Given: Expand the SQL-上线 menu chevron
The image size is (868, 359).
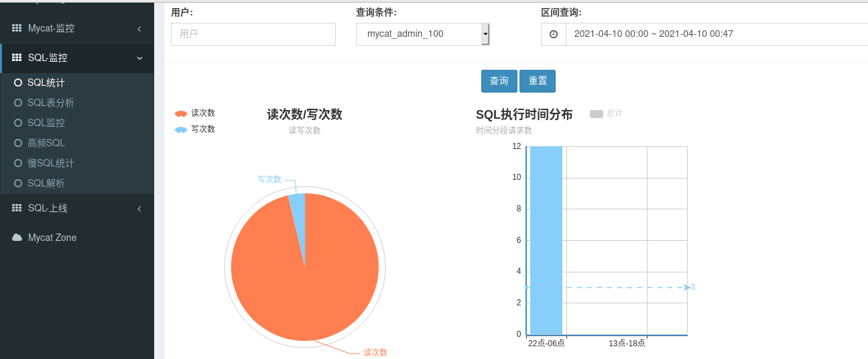Looking at the screenshot, I should coord(139,208).
